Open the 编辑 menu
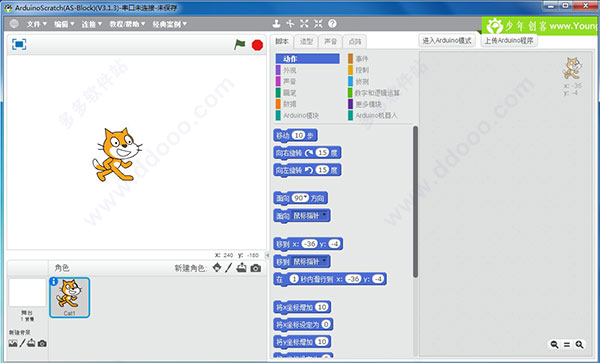The height and width of the screenshot is (363, 600). click(64, 24)
